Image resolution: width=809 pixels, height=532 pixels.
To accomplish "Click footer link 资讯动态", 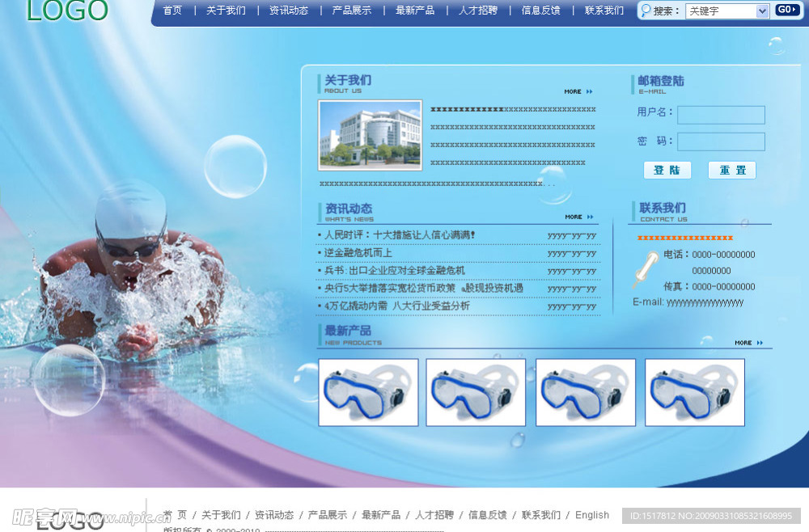I will coord(274,514).
